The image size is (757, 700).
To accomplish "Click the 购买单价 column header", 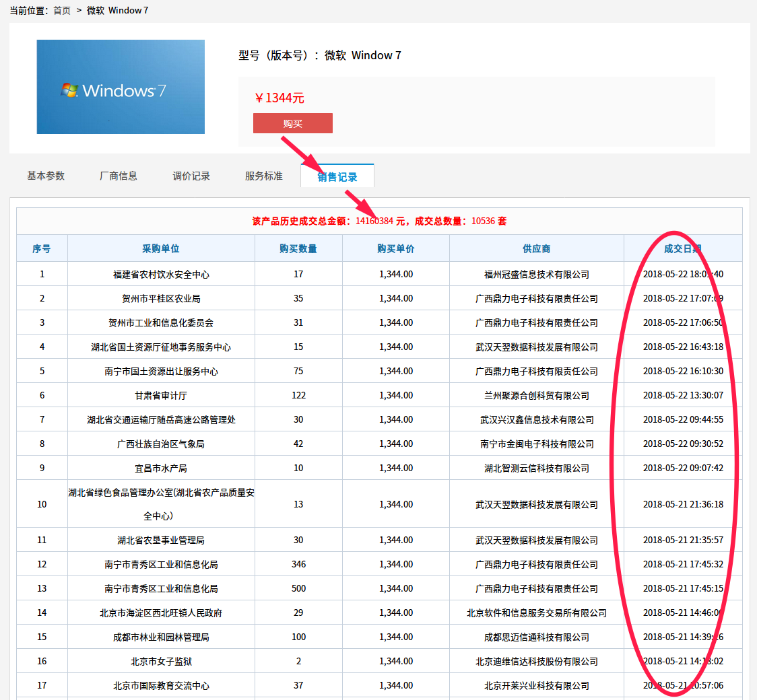I will (x=396, y=249).
